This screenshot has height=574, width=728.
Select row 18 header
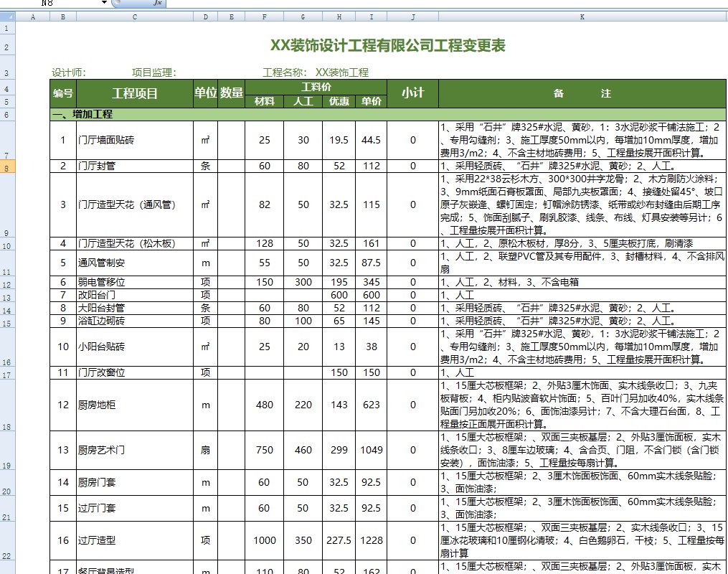coord(7,405)
